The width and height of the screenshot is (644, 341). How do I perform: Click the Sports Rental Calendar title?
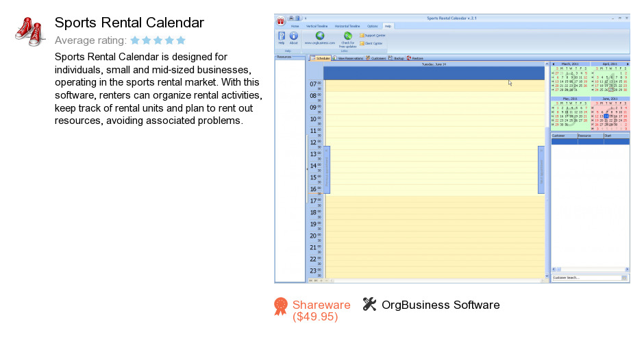(129, 23)
